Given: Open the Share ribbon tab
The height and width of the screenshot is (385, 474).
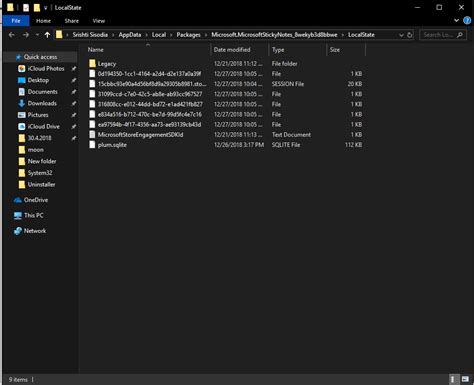Looking at the screenshot, I should (72, 21).
